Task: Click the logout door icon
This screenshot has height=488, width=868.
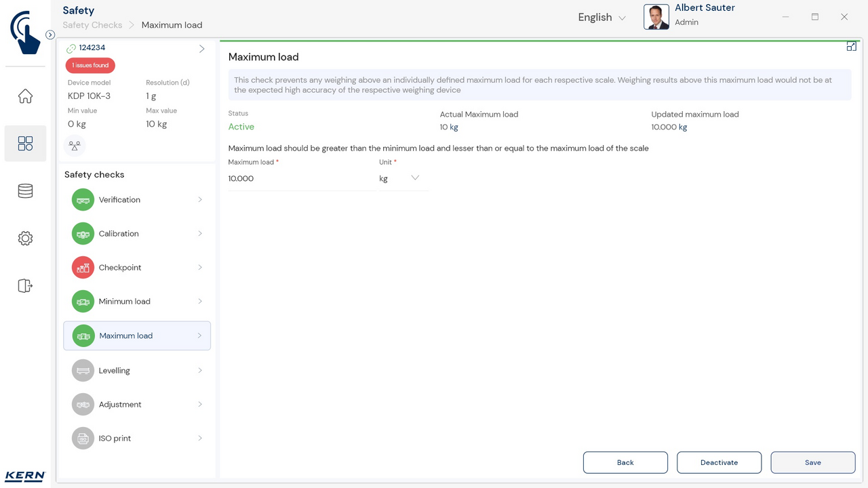Action: tap(25, 286)
